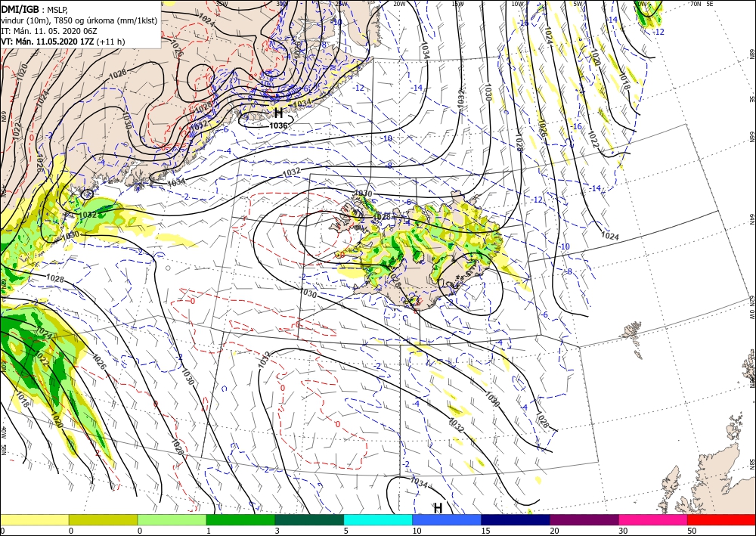The width and height of the screenshot is (756, 536).
Task: Click the legend value 20 under the colorbar
Action: pos(554,531)
